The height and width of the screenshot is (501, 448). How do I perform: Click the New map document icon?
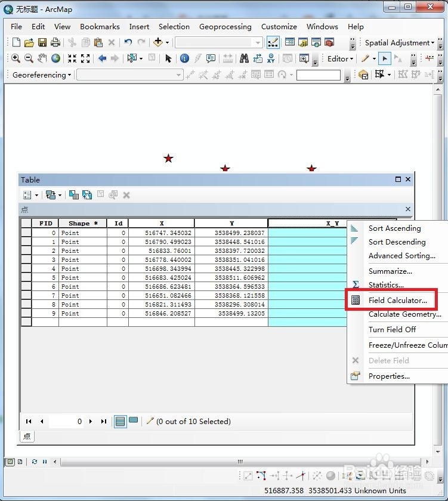16,42
